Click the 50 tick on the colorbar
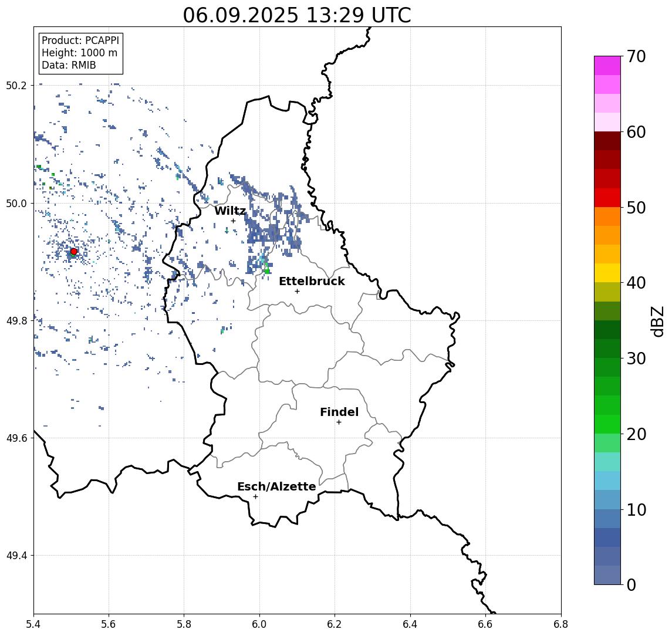The height and width of the screenshot is (636, 672). pos(636,208)
